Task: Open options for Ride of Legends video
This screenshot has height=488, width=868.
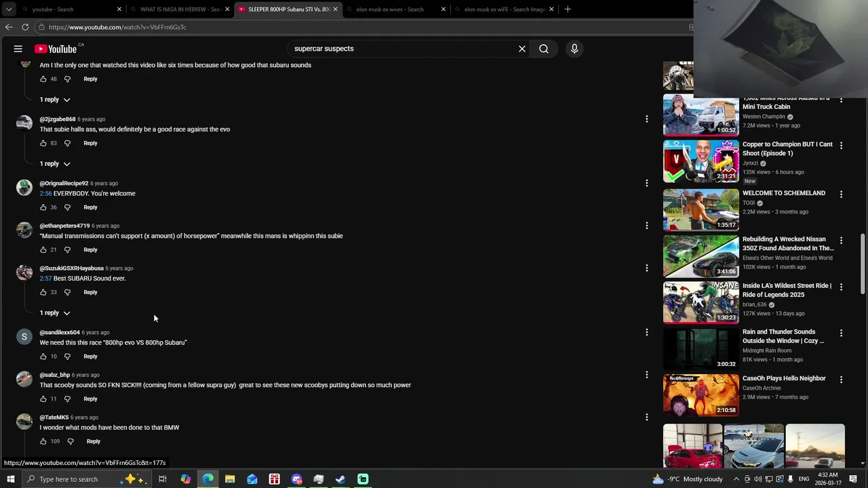Action: point(841,287)
